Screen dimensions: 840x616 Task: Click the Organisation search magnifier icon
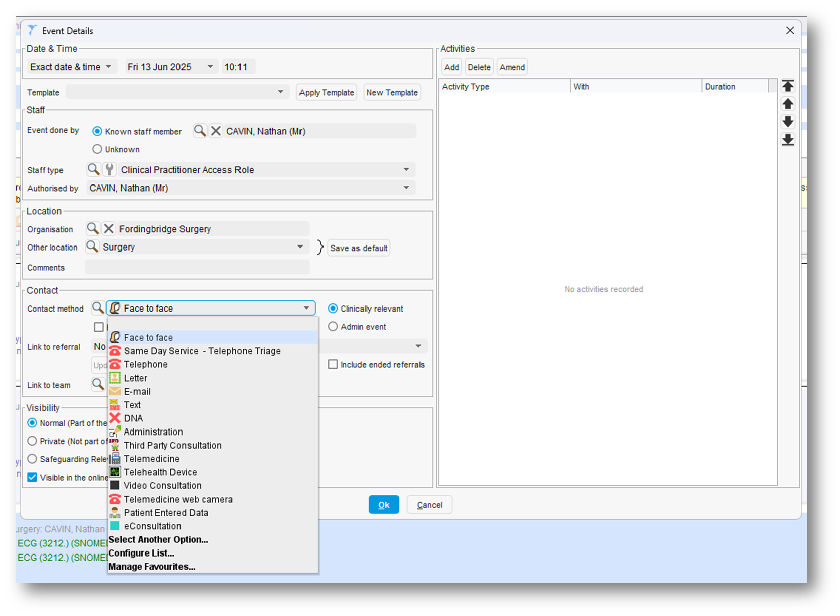tap(93, 229)
